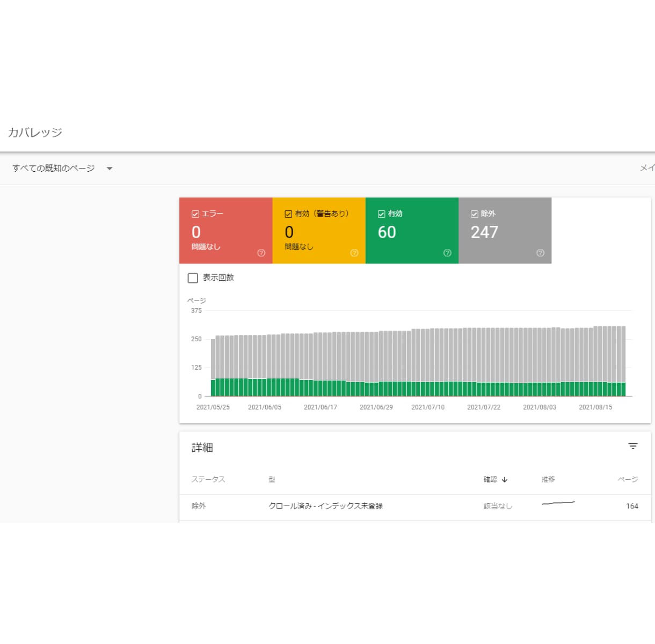Open the クロール済み - インデックス未登録 row
This screenshot has width=655, height=644.
coord(415,507)
